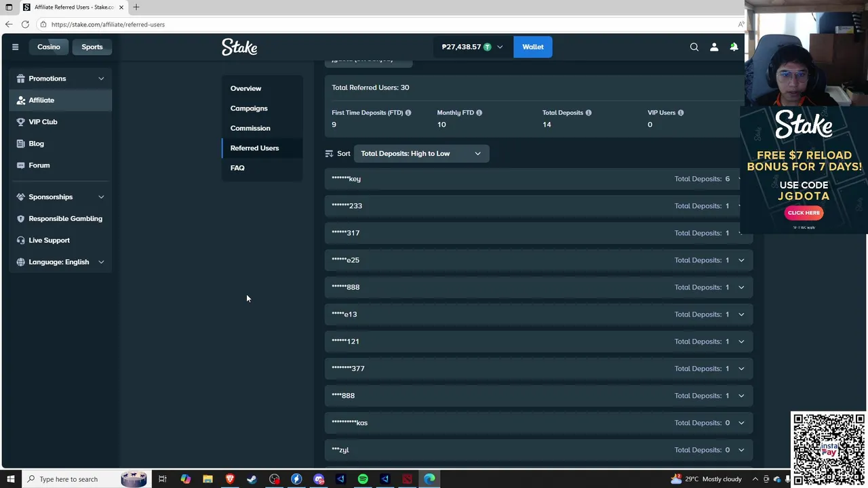Screen dimensions: 868x488
Task: Click the Forum icon in sidebar
Action: click(20, 165)
